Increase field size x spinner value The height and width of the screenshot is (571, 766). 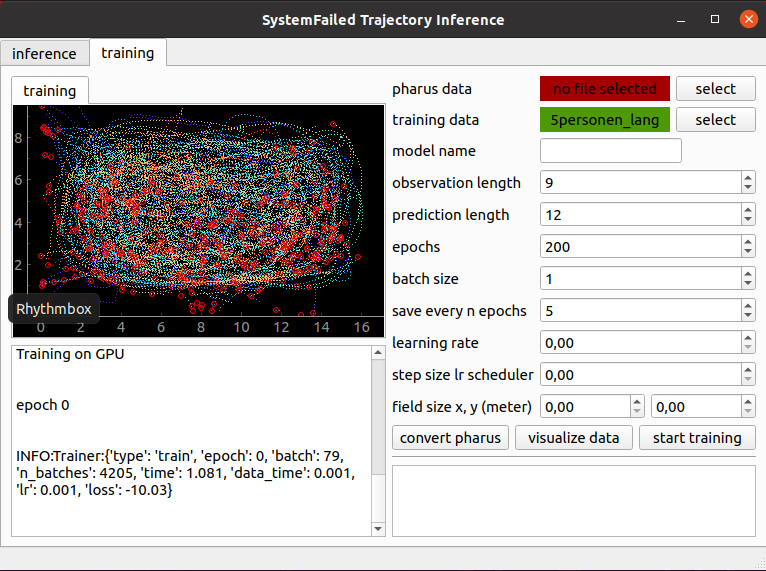tap(637, 402)
